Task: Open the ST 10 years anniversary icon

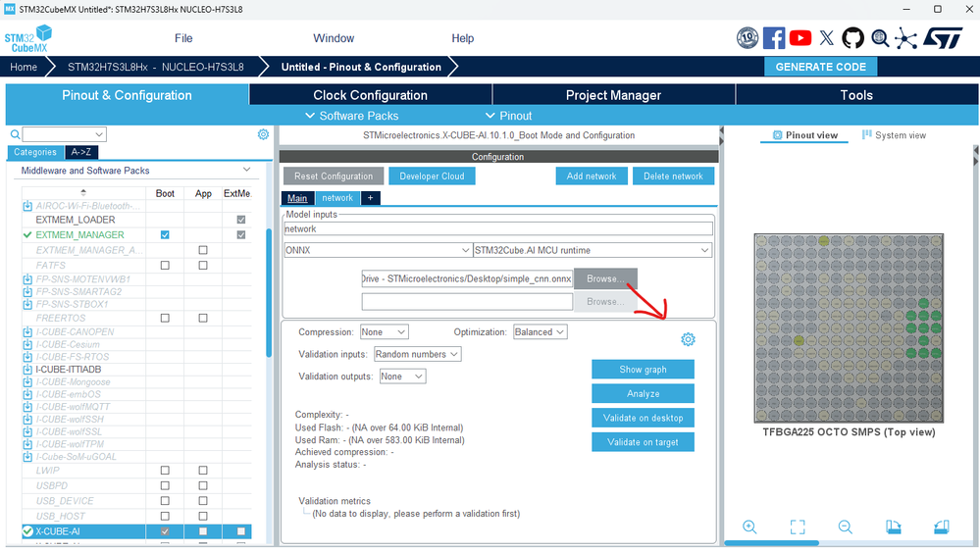Action: coord(747,38)
